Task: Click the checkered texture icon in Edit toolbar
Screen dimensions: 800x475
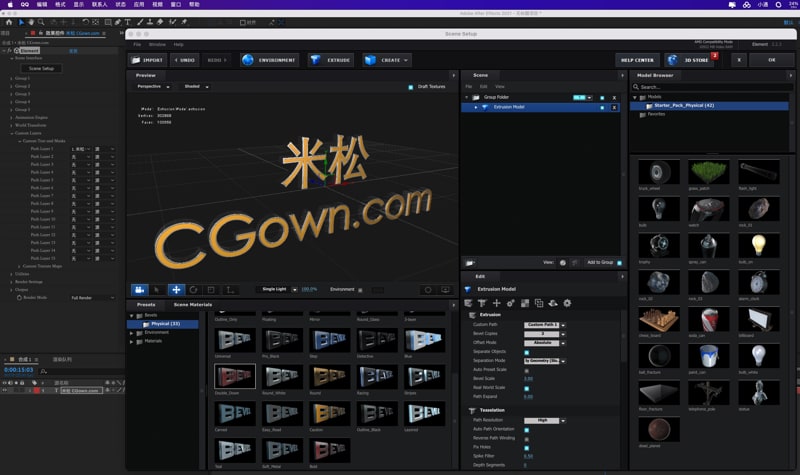Action: tap(524, 303)
